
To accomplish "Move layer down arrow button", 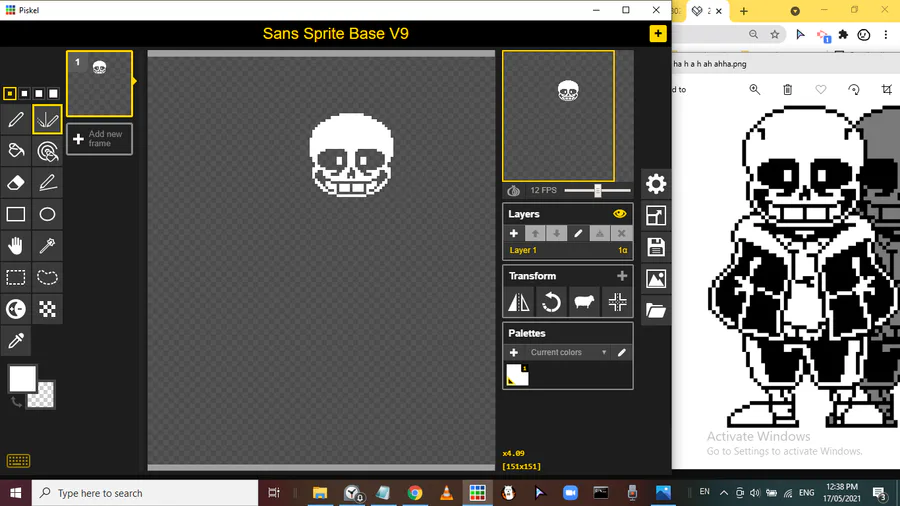I will pos(556,233).
